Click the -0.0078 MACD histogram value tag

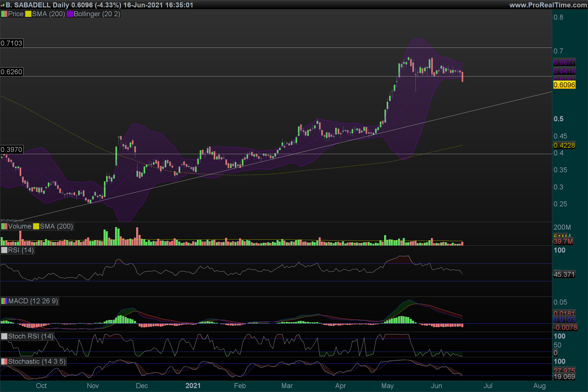tap(566, 327)
